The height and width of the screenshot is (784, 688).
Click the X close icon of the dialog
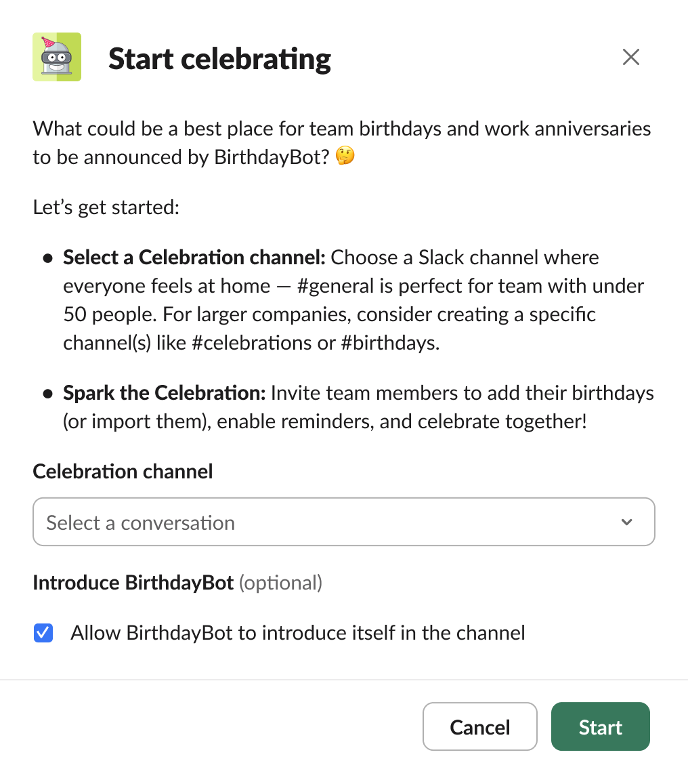631,57
